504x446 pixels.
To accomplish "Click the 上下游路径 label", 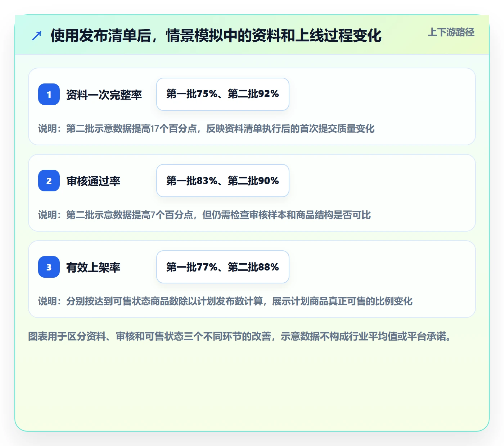I will (x=451, y=32).
